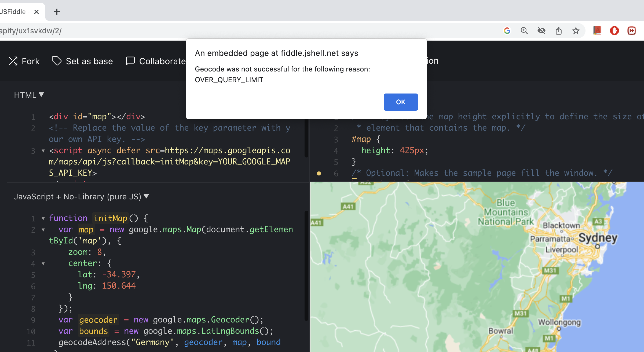The image size is (644, 352).
Task: Click Set as base
Action: pos(82,61)
